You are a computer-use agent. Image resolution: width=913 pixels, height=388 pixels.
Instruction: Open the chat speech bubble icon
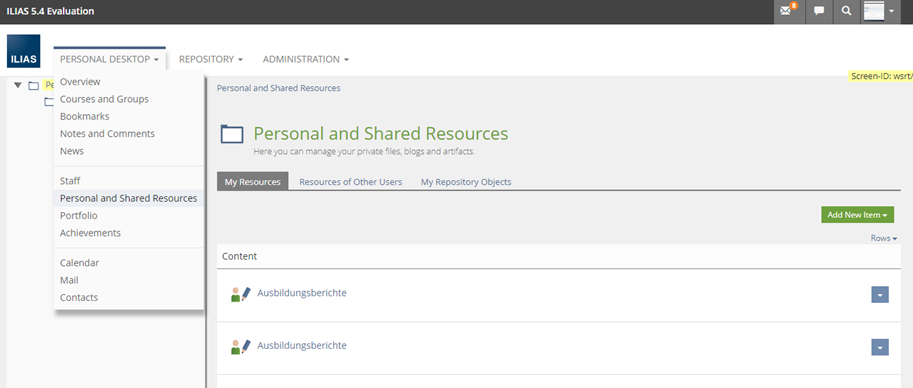point(819,11)
